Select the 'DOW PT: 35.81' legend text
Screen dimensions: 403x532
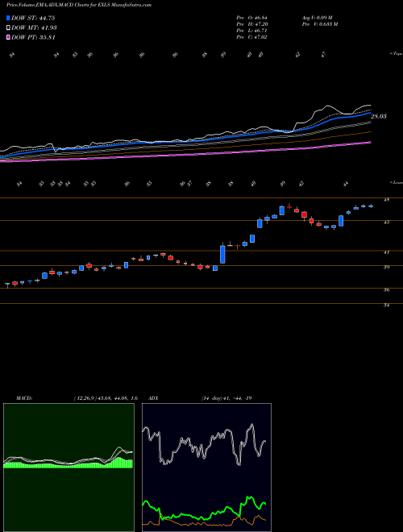[x=33, y=37]
